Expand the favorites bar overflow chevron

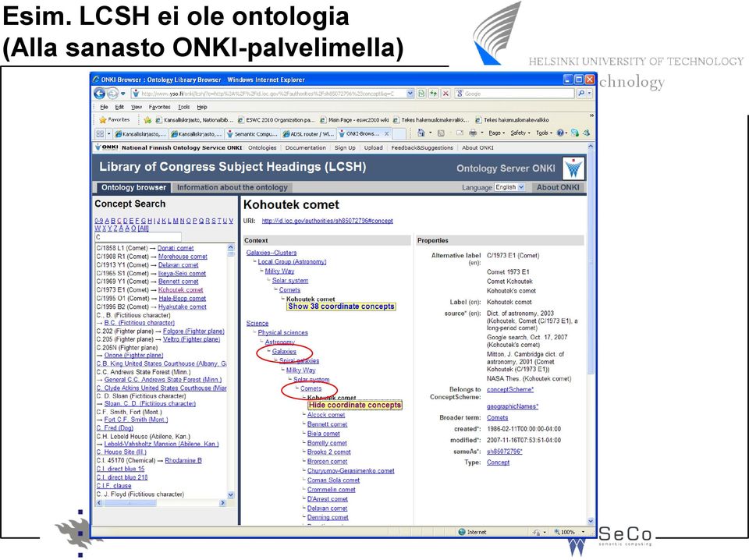591,116
